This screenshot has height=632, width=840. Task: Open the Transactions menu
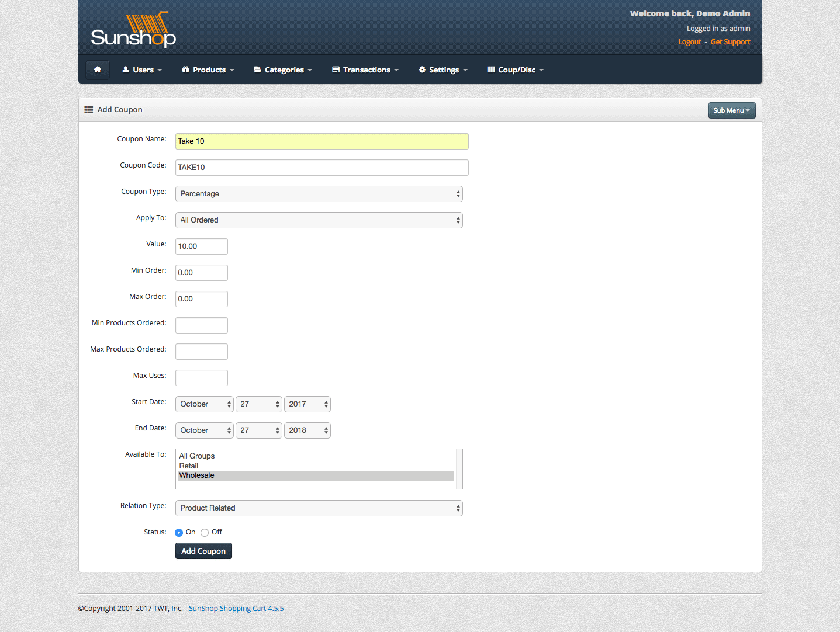(x=365, y=70)
